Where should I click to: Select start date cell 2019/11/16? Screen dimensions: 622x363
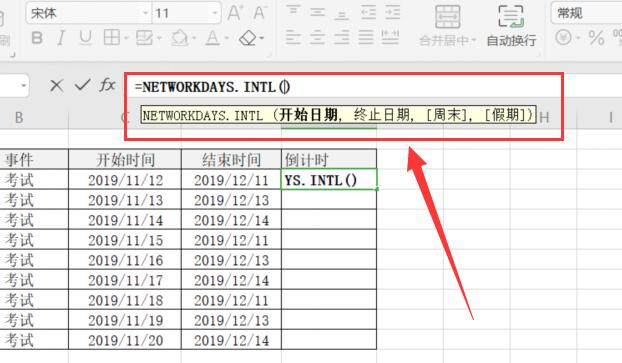(x=125, y=260)
